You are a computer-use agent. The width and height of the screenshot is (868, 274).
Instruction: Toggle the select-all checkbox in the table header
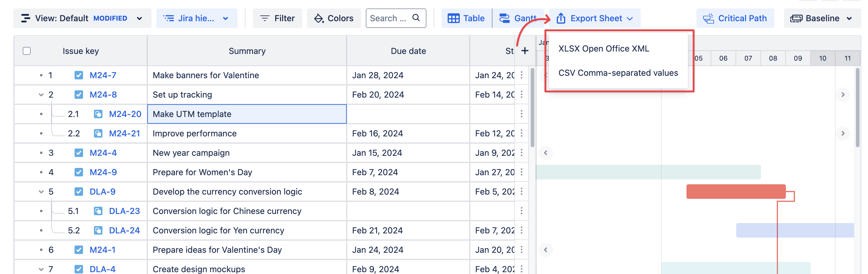(27, 51)
